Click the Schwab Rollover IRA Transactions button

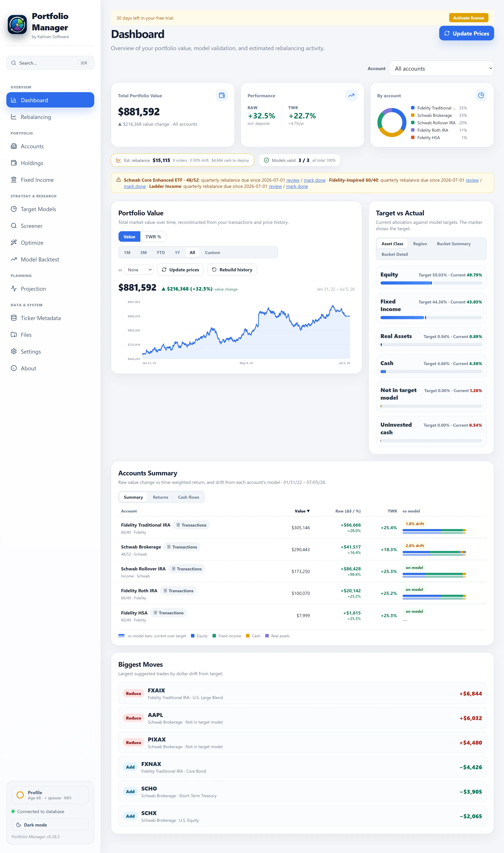187,569
